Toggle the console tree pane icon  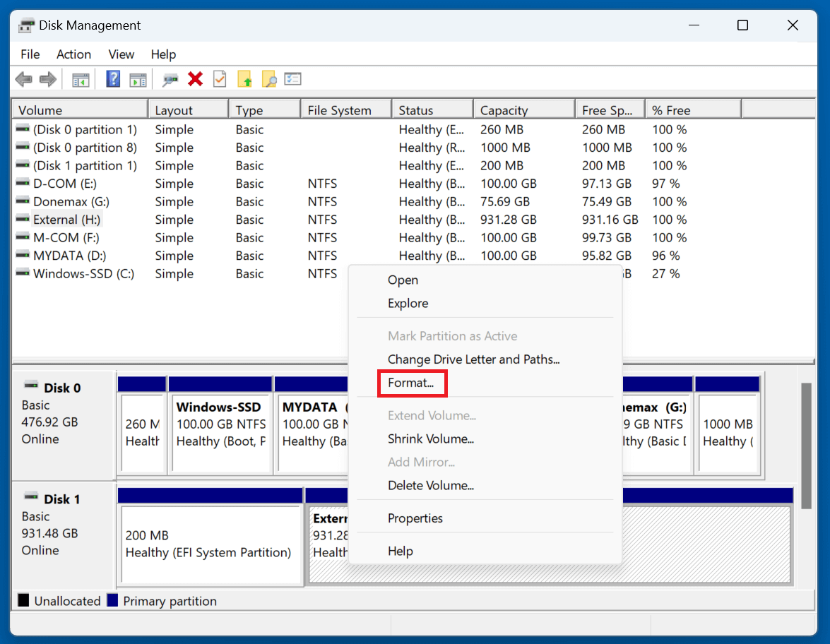(80, 78)
